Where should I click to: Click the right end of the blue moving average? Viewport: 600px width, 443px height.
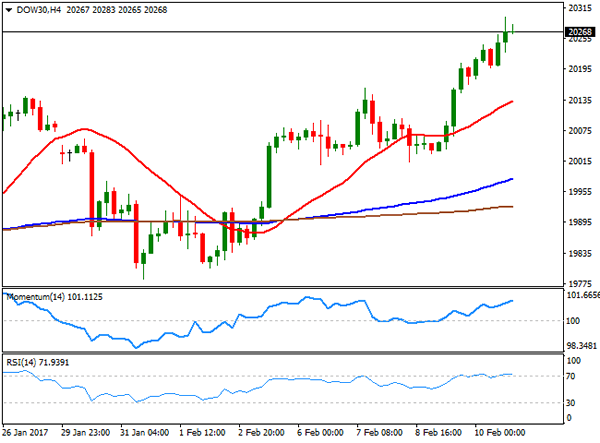tap(512, 179)
